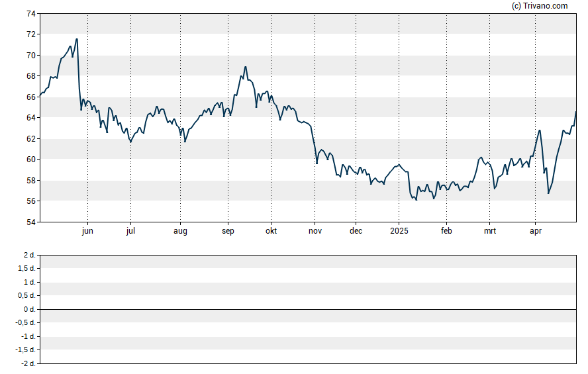The width and height of the screenshot is (588, 374).
Task: Click the 'feb' month label
Action: [x=446, y=231]
